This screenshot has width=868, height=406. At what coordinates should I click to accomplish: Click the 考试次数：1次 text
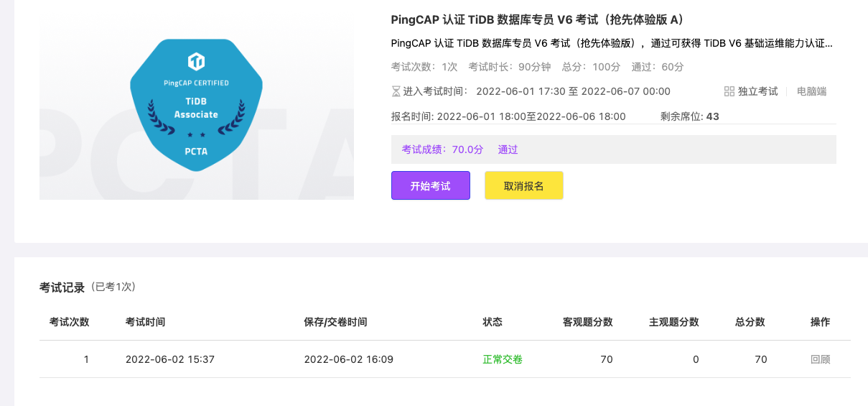point(424,67)
